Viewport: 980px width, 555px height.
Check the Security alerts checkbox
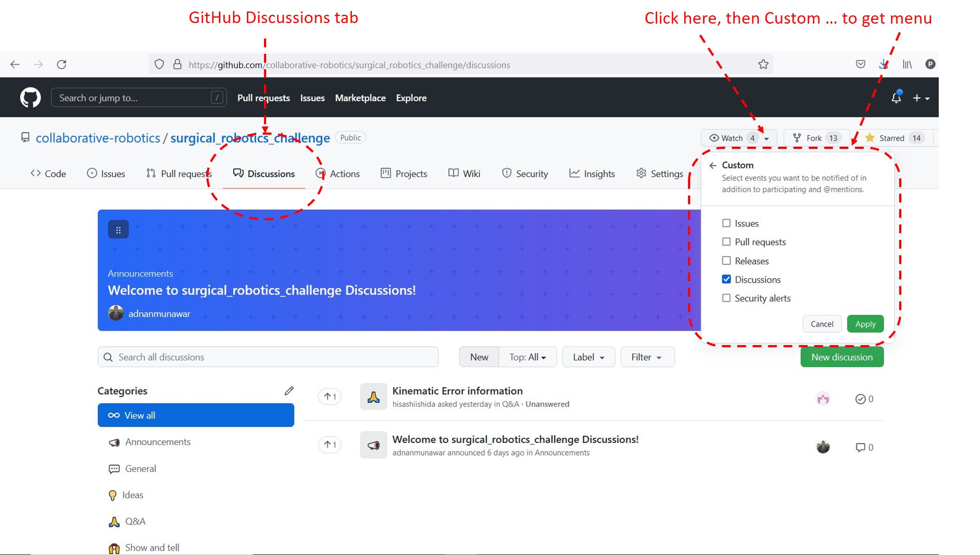pyautogui.click(x=726, y=298)
